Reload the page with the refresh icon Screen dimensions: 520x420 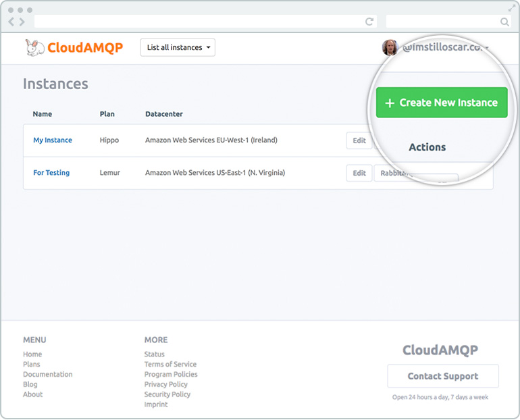pyautogui.click(x=369, y=22)
